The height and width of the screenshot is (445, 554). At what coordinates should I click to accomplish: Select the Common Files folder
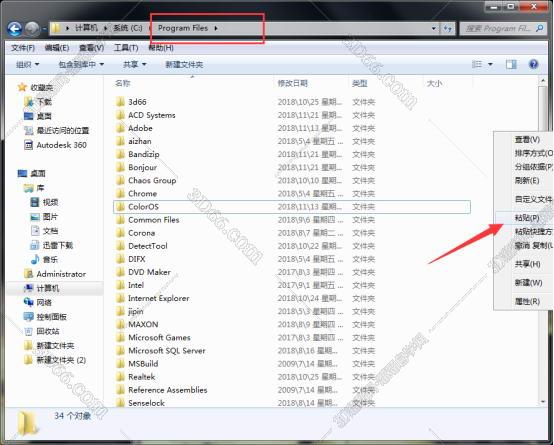(153, 220)
